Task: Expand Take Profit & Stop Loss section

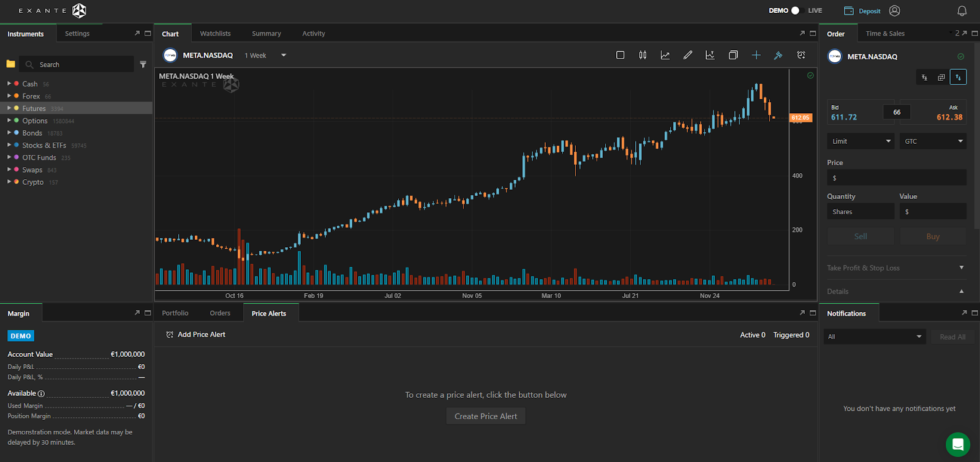Action: 961,267
